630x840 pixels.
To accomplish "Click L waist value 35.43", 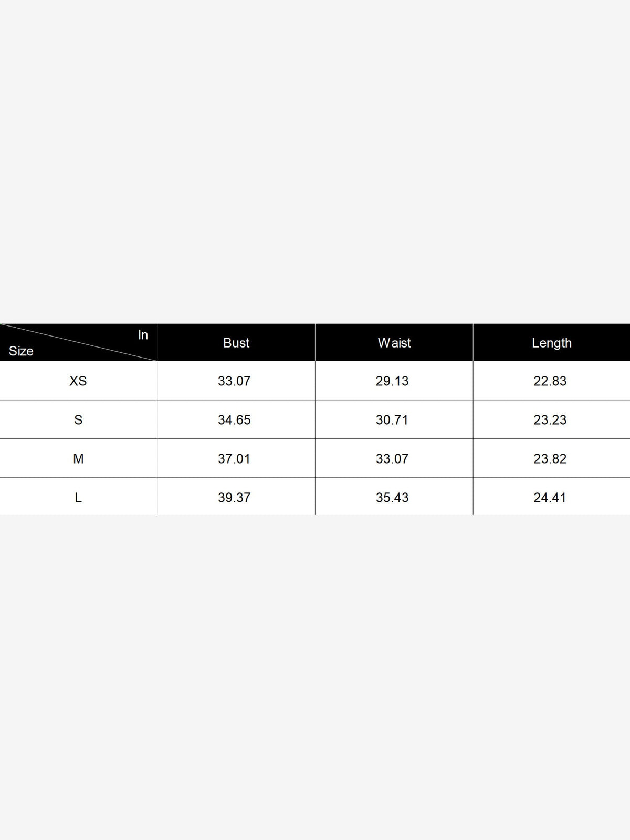I will 392,498.
